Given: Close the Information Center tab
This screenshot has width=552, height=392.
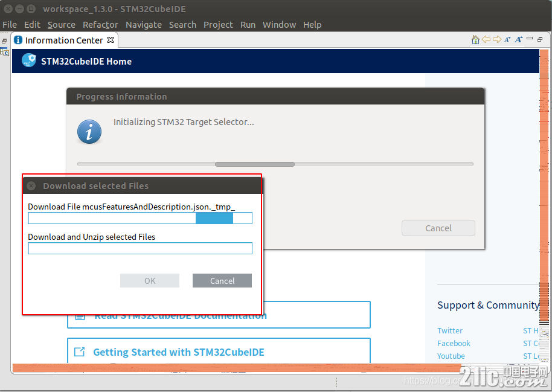Looking at the screenshot, I should coord(111,40).
